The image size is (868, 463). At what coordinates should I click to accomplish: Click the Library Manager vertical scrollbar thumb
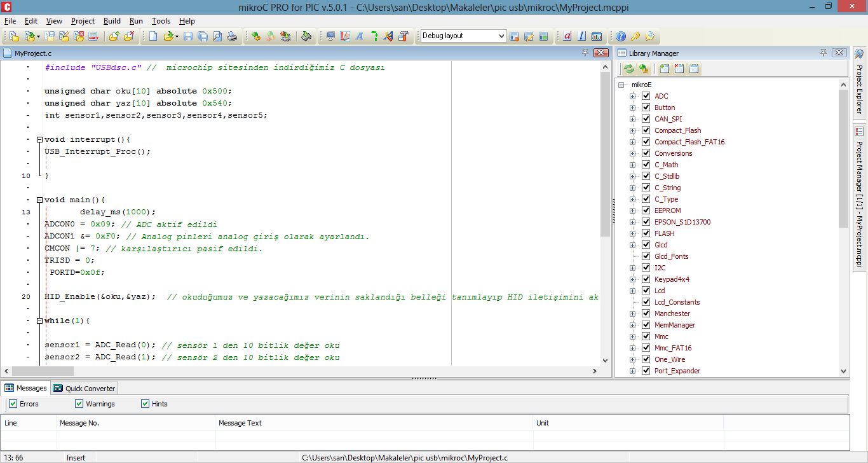(844, 159)
